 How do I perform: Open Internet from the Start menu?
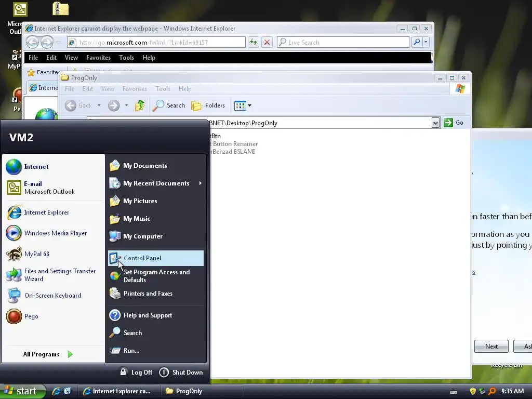tap(54, 167)
